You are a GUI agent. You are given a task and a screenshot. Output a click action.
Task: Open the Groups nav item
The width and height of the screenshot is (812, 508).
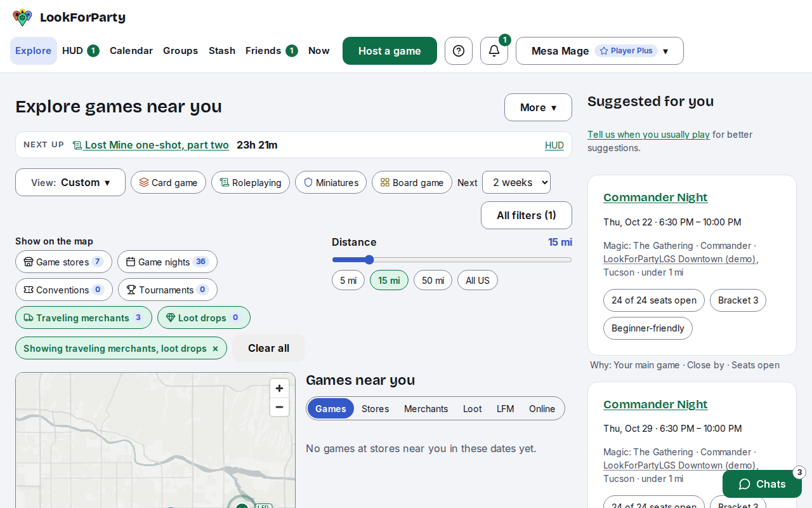(181, 51)
